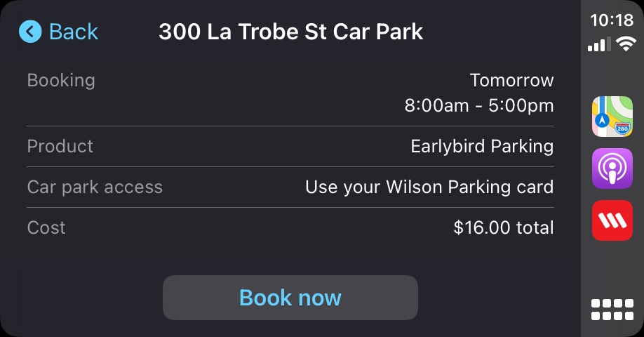Launch the Podcasts app icon
The image size is (644, 337).
click(612, 168)
